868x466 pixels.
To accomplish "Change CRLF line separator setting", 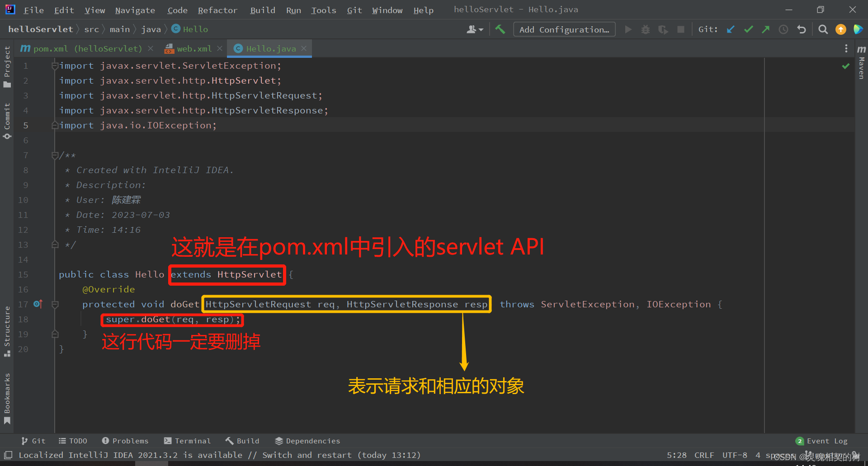I will tap(704, 455).
